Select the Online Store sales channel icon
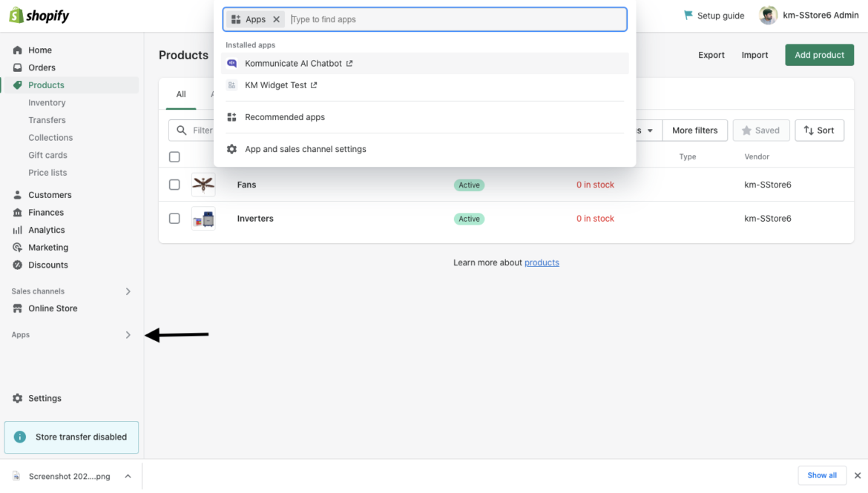The width and height of the screenshot is (868, 493). tap(16, 308)
